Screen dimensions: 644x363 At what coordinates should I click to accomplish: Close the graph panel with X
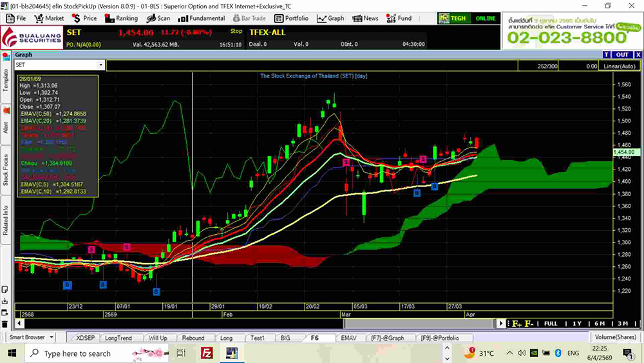point(638,55)
